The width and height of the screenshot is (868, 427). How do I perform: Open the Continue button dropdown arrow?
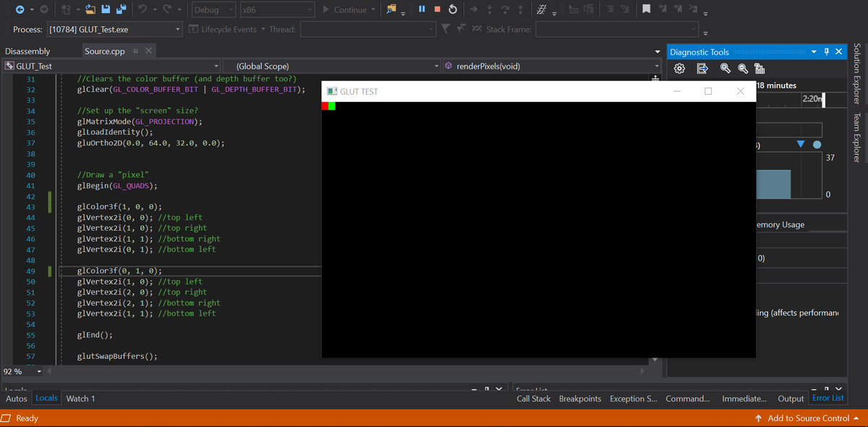373,10
